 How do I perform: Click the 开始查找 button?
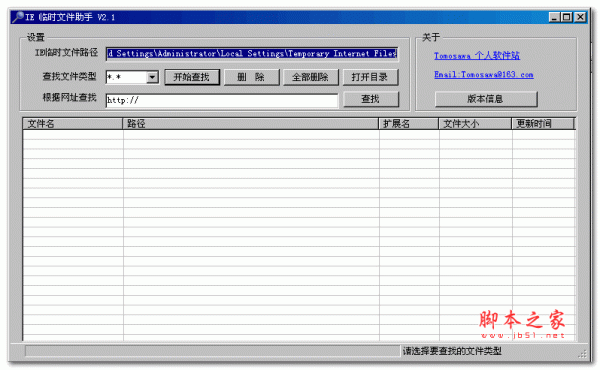pyautogui.click(x=192, y=77)
